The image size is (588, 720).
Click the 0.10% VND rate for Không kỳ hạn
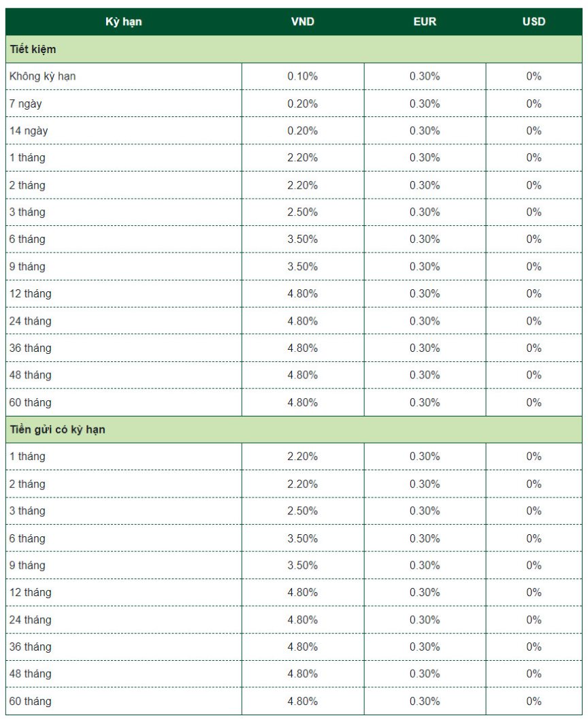click(302, 76)
